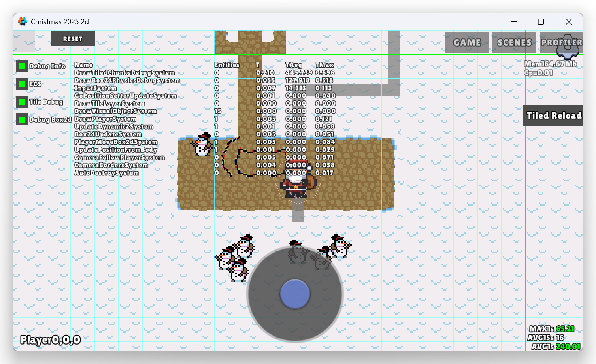Click the Tiled Reload button
The width and height of the screenshot is (596, 364).
[553, 115]
